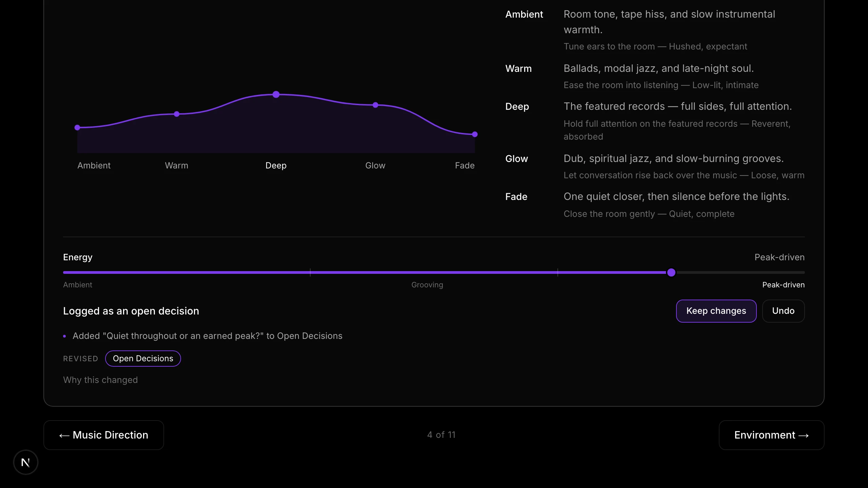Select the Energy slider handle
The height and width of the screenshot is (488, 868).
(671, 272)
